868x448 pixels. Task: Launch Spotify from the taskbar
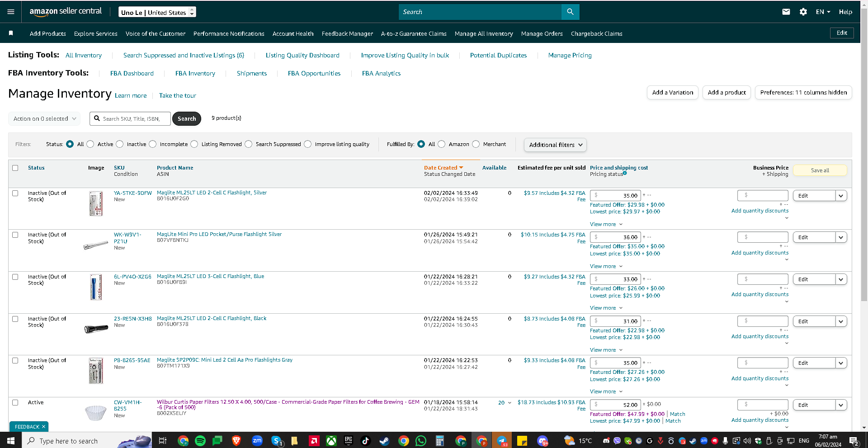tap(200, 441)
